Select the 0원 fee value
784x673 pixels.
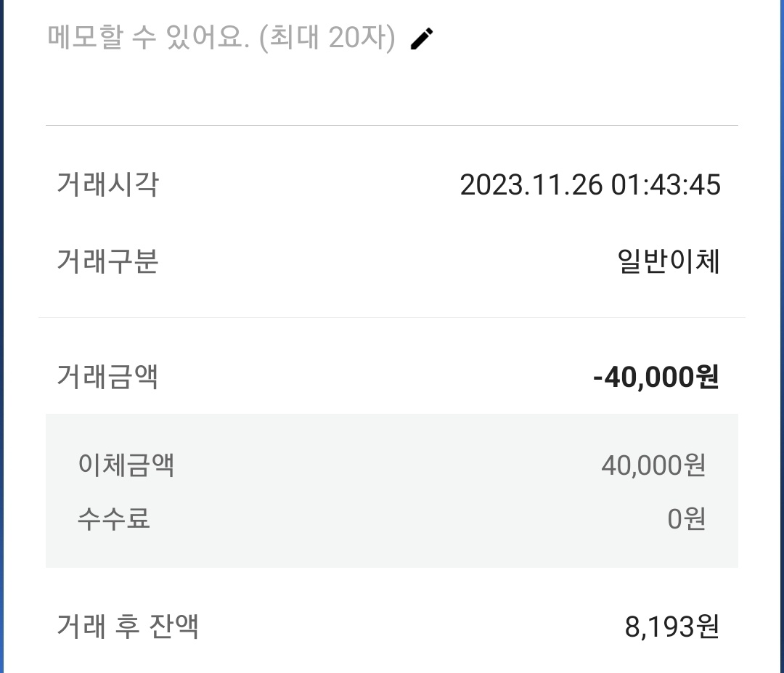click(x=687, y=518)
